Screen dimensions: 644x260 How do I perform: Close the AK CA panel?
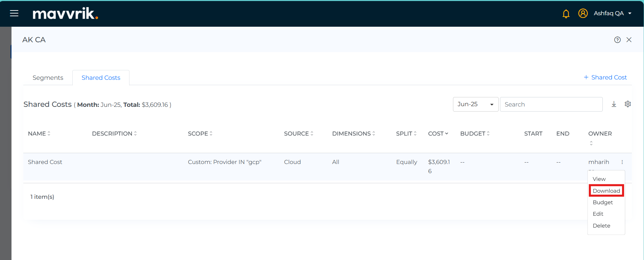[x=629, y=40]
